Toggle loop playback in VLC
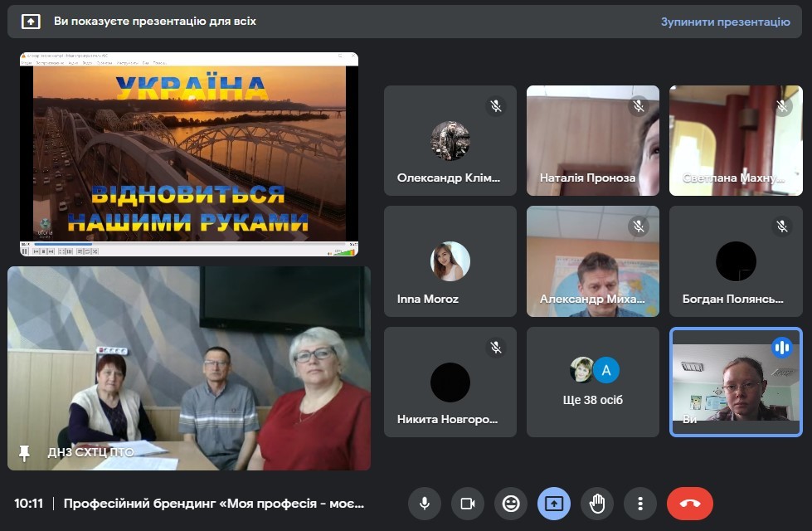Screen dimensions: 812x531 (87, 251)
